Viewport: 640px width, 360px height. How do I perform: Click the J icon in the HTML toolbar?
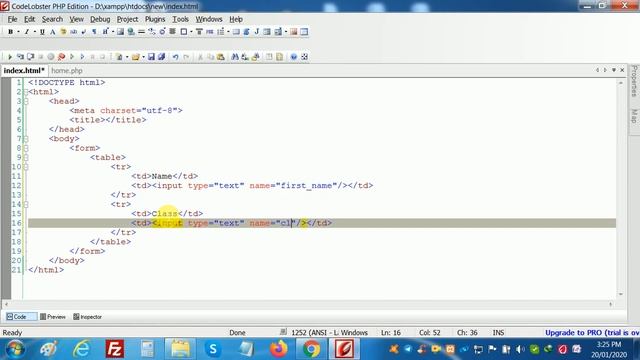pyautogui.click(x=257, y=32)
